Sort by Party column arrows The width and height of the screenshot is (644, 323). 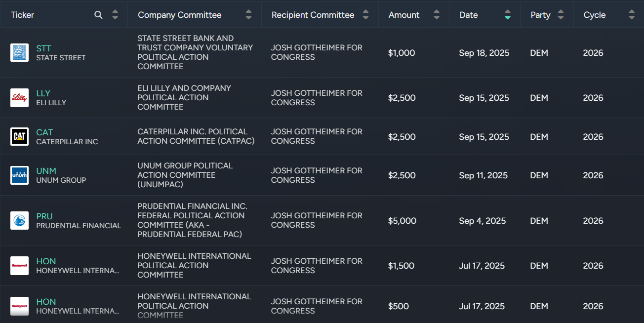tap(561, 15)
